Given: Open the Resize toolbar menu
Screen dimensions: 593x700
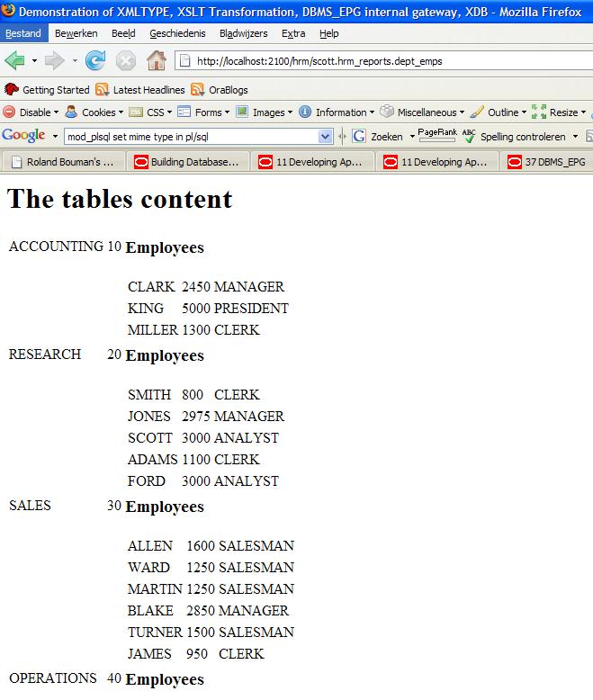Looking at the screenshot, I should coord(559,112).
